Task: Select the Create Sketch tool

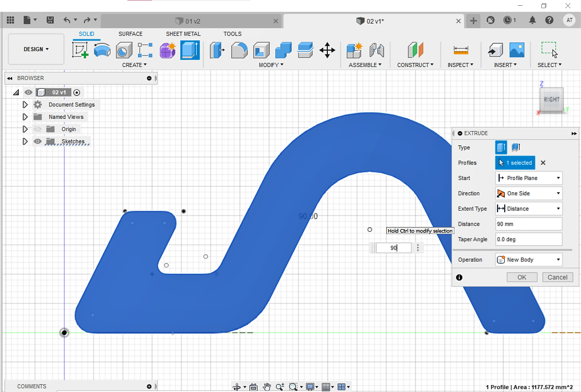Action: [x=80, y=50]
